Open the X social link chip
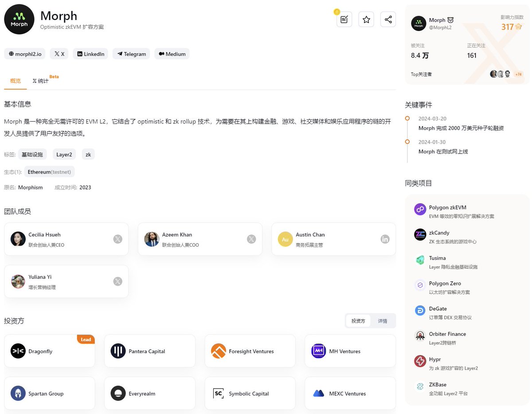This screenshot has width=532, height=414. 59,54
